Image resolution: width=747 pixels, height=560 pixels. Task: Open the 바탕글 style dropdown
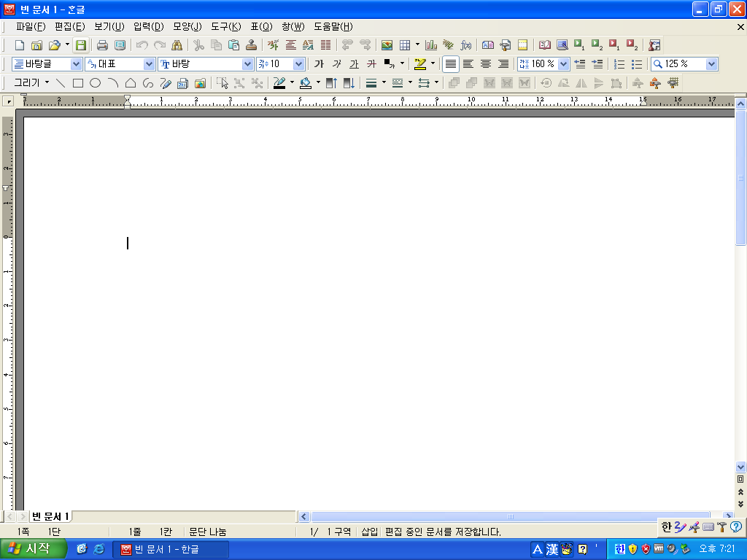pos(76,64)
